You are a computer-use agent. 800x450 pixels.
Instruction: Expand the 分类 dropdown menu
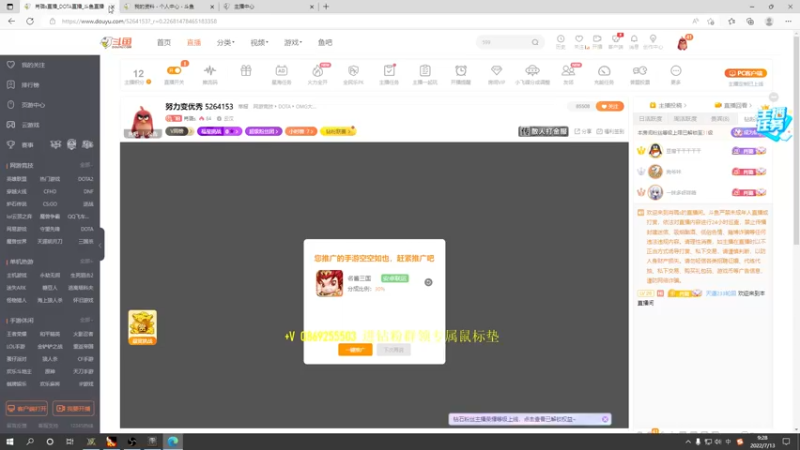pyautogui.click(x=226, y=42)
